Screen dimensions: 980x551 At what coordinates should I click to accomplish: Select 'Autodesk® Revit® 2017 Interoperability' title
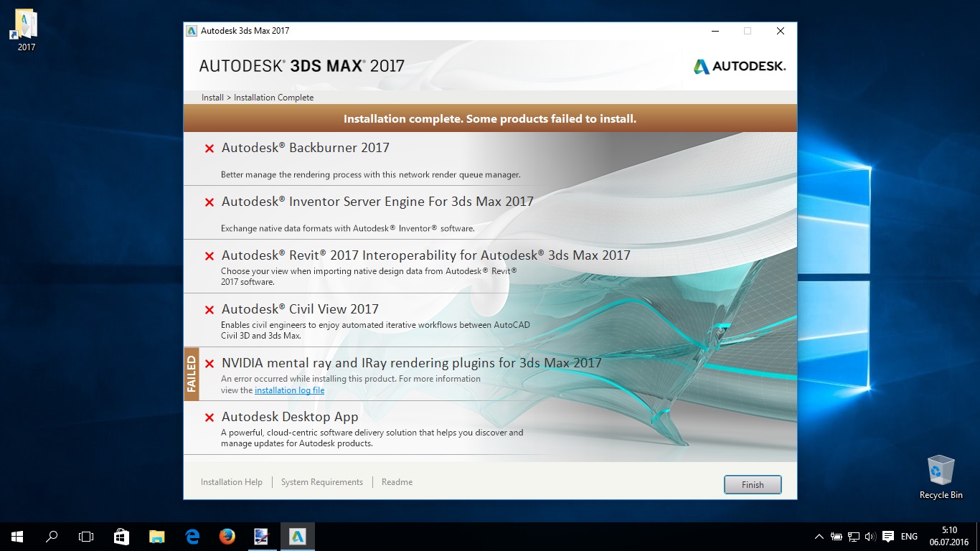pyautogui.click(x=426, y=255)
